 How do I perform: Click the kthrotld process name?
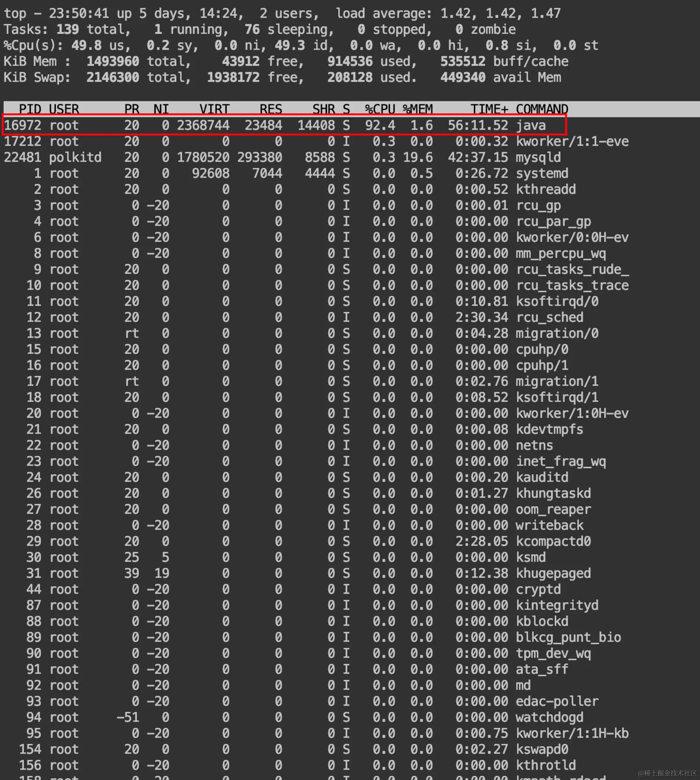[x=546, y=765]
